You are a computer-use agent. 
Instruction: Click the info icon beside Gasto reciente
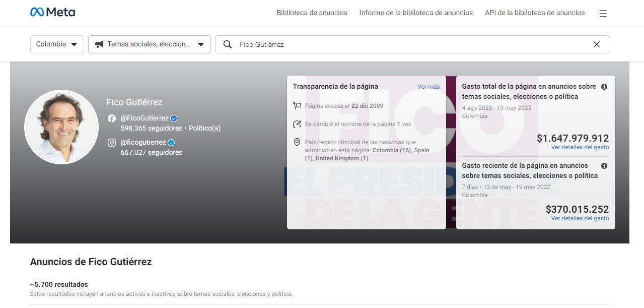coord(604,166)
